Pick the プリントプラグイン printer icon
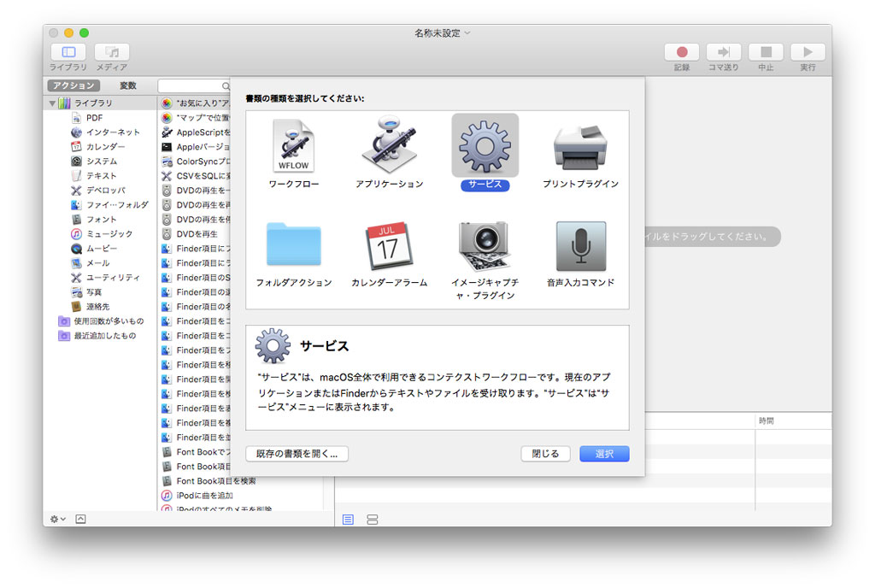This screenshot has width=875, height=588. coord(580,147)
